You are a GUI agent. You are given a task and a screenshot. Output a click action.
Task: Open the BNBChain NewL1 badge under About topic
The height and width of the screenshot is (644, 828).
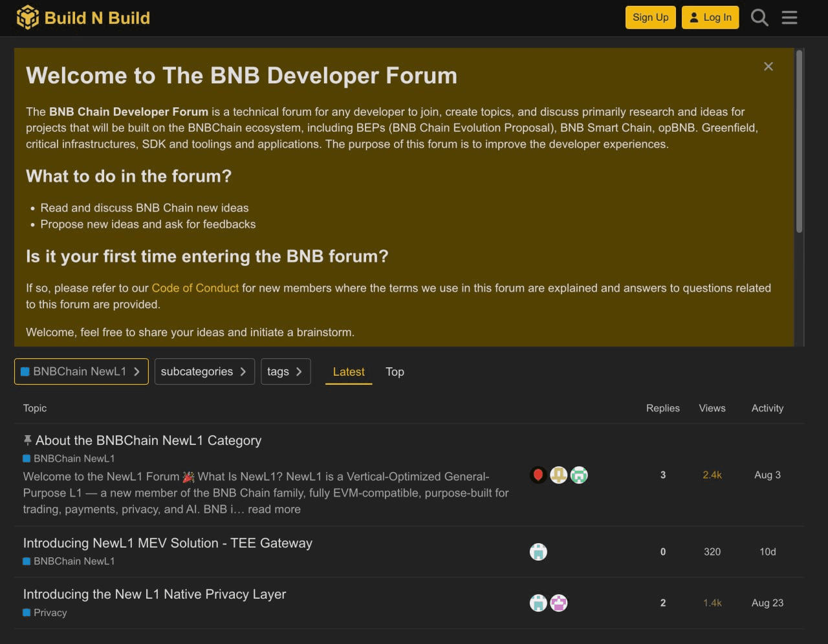(x=69, y=458)
